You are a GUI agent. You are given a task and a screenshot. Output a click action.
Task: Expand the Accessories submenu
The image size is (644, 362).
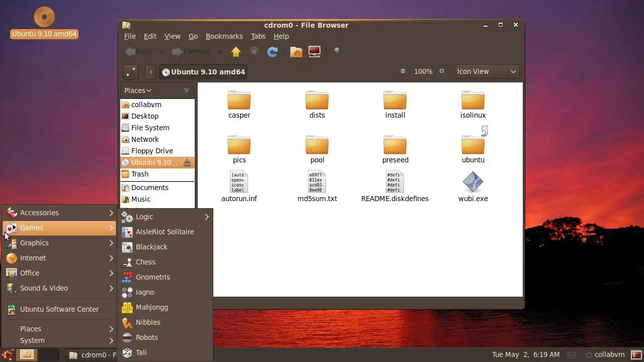click(x=59, y=213)
